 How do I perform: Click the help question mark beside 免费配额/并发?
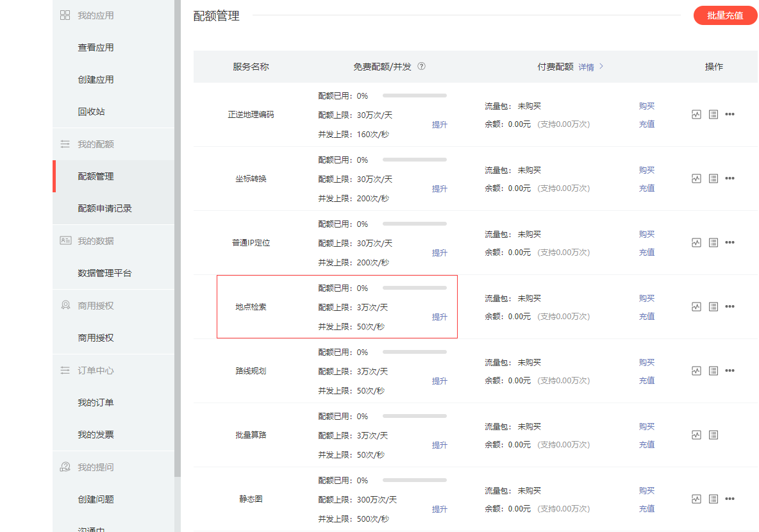coord(422,66)
